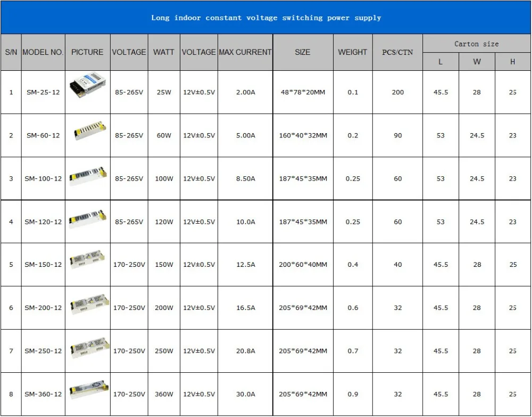Screen dimensions: 532x417
Task: Click the '0.1' weight cell
Action: (x=353, y=92)
